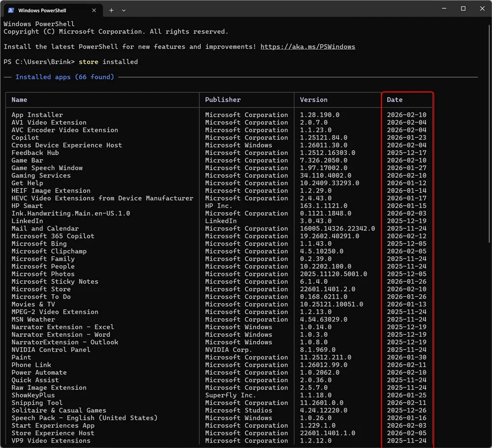This screenshot has height=448, width=492.
Task: Click 'AV1 Video Extension' entry
Action: (49, 123)
